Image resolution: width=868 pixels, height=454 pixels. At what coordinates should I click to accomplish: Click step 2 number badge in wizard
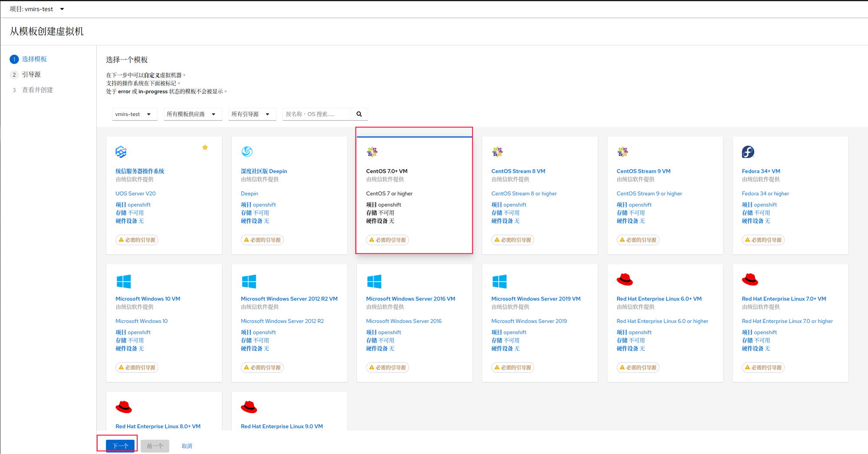point(14,75)
